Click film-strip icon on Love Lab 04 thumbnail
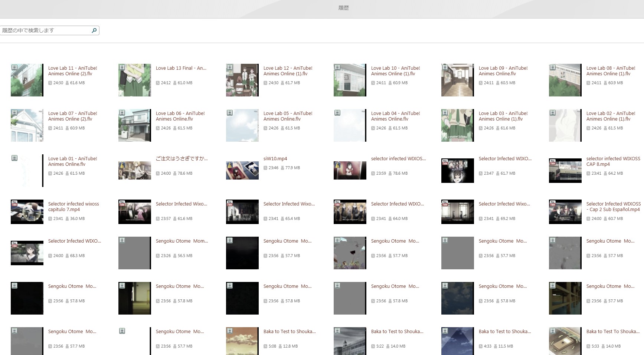This screenshot has height=355, width=644. (337, 113)
